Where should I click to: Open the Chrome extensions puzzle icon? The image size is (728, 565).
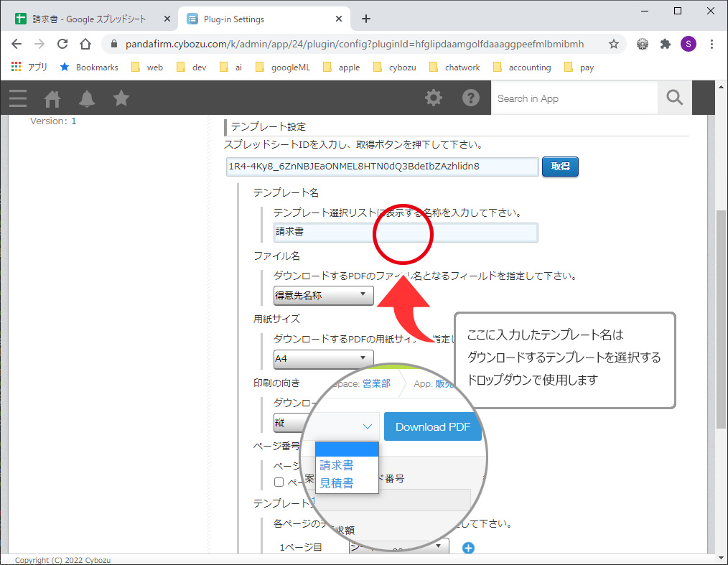pyautogui.click(x=666, y=44)
